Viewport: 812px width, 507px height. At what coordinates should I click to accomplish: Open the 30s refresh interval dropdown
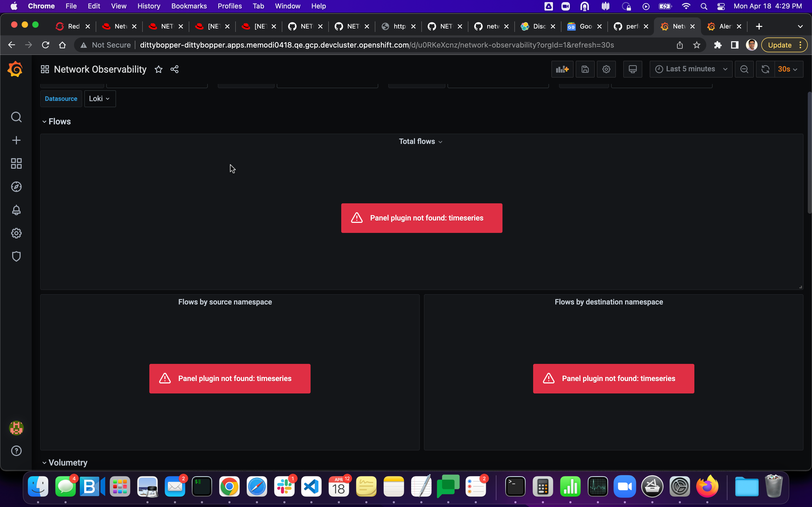point(788,69)
